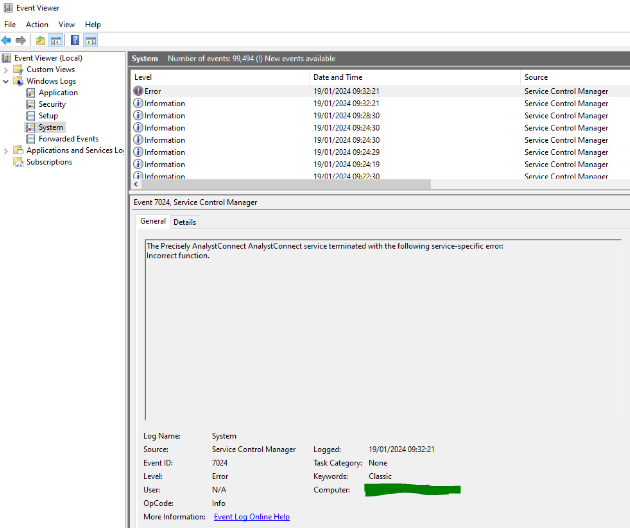This screenshot has height=528, width=630.
Task: Click the Back arrow toolbar icon
Action: pyautogui.click(x=7, y=40)
